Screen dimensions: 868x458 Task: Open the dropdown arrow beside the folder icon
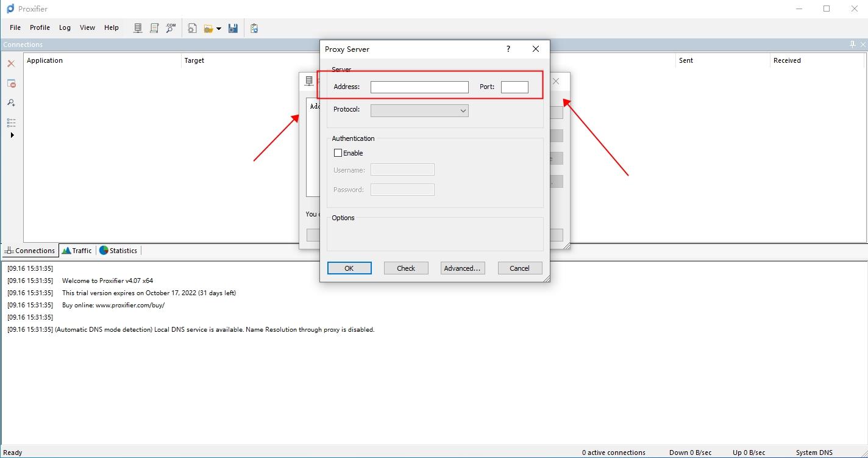[x=219, y=29]
